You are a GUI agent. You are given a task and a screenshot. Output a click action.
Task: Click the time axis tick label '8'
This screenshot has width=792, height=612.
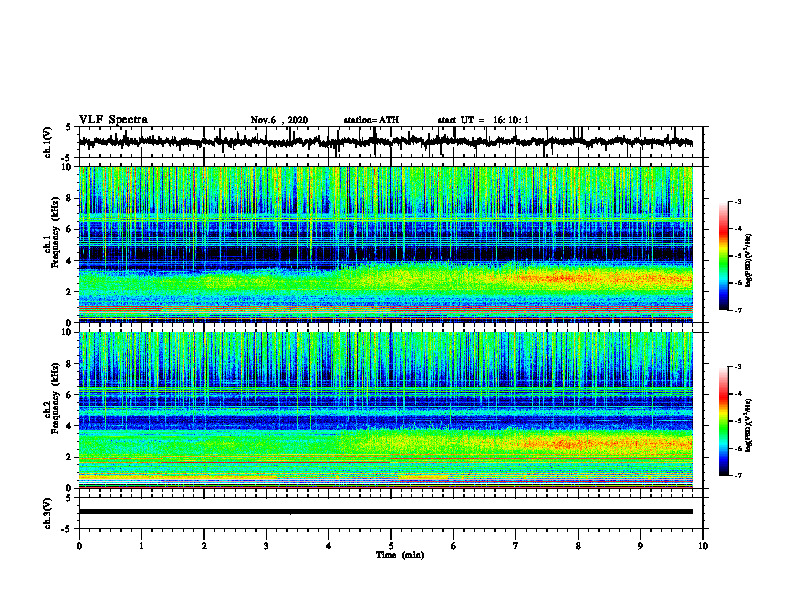tap(578, 546)
